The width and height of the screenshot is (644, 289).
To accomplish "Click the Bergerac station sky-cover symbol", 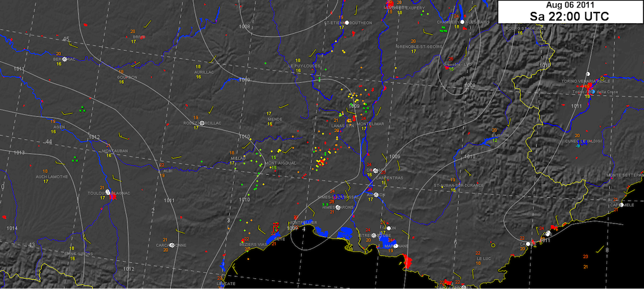I will [65, 59].
